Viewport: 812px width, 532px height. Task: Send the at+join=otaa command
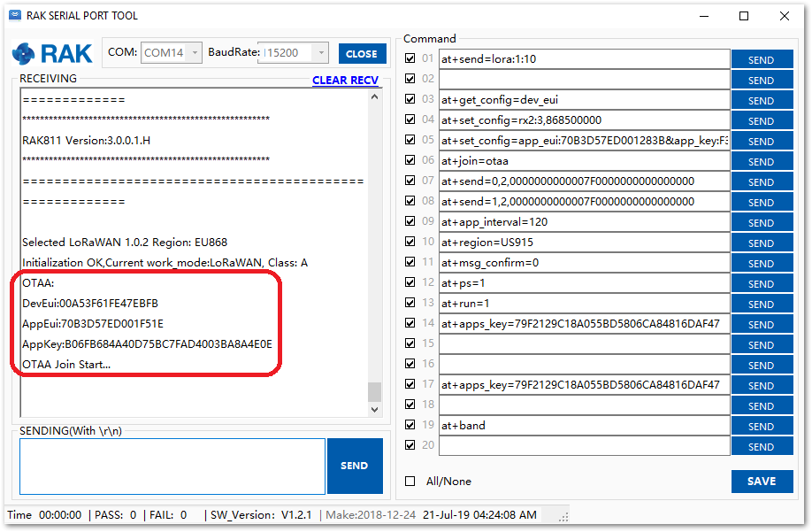(762, 160)
